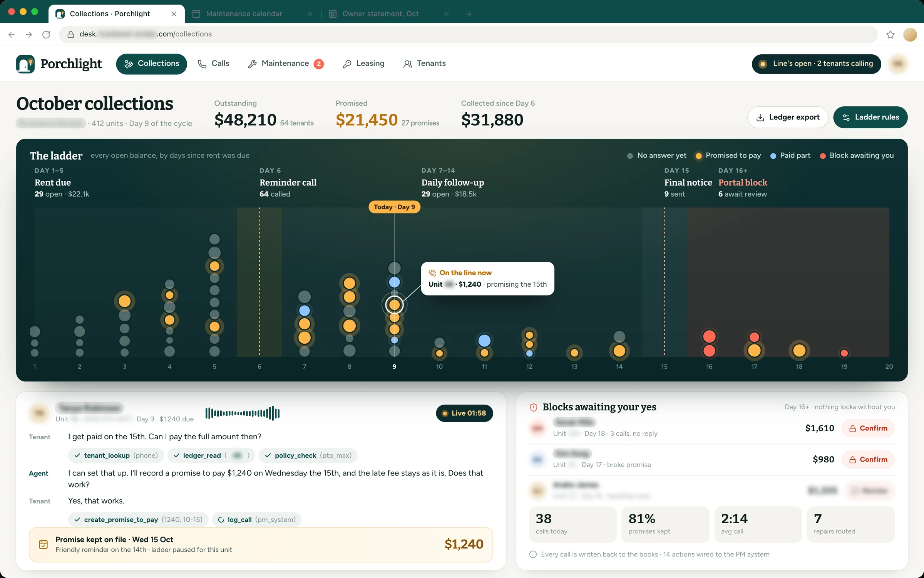The width and height of the screenshot is (924, 578).
Task: Click the Ledger export button
Action: pos(788,117)
